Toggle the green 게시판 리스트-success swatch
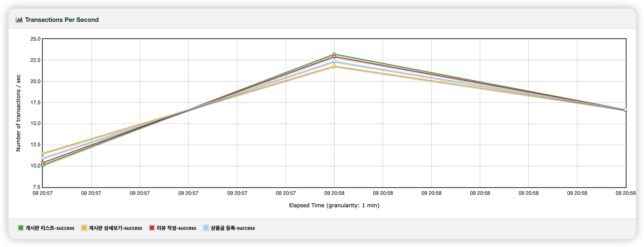Screen dimensions: 644x247 click(x=21, y=228)
